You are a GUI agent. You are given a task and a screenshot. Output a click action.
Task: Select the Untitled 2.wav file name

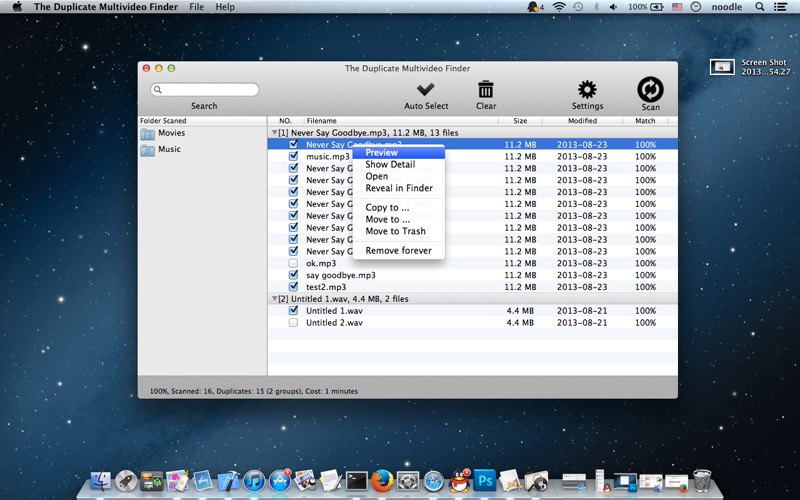point(334,322)
